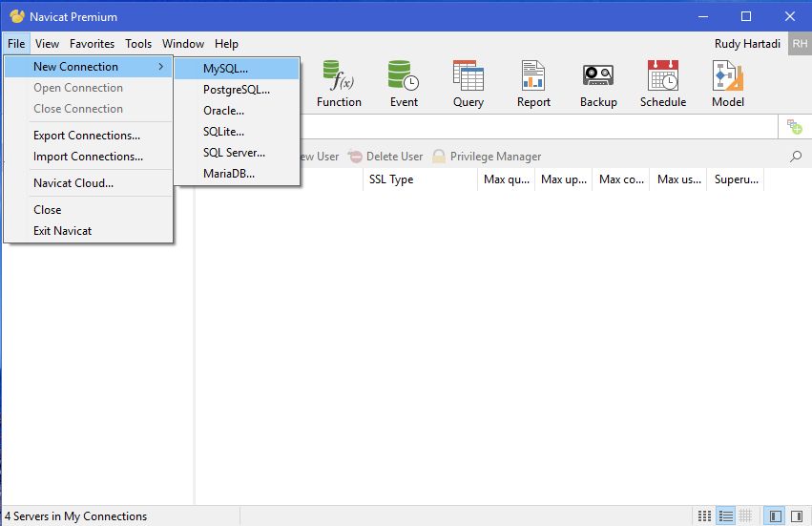Open the Schedule toolbar icon

(x=663, y=84)
